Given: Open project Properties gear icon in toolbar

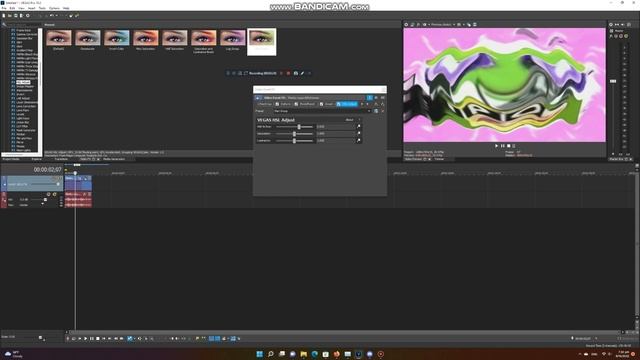Looking at the screenshot, I should [28, 16].
